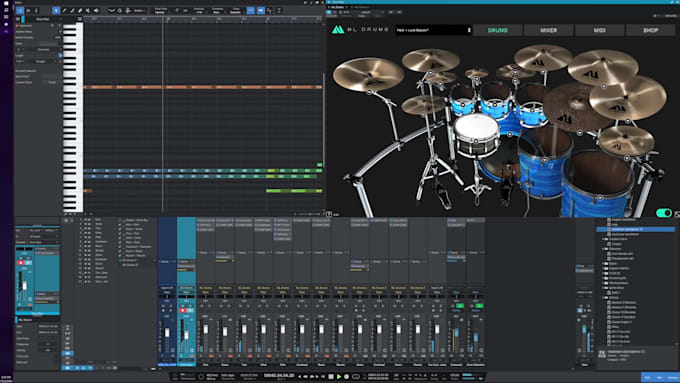Screen dimensions: 680x383
Task: Click the Record button in the transport
Action: pos(347,377)
